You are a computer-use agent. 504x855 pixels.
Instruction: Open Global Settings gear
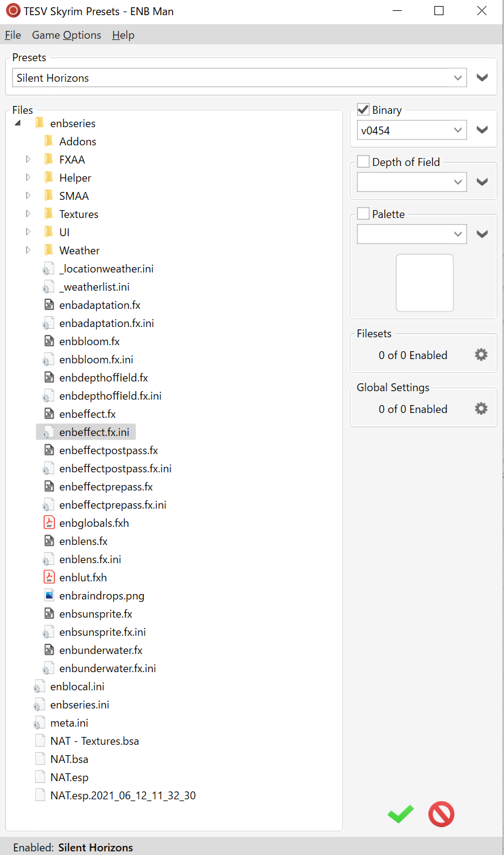click(x=481, y=409)
